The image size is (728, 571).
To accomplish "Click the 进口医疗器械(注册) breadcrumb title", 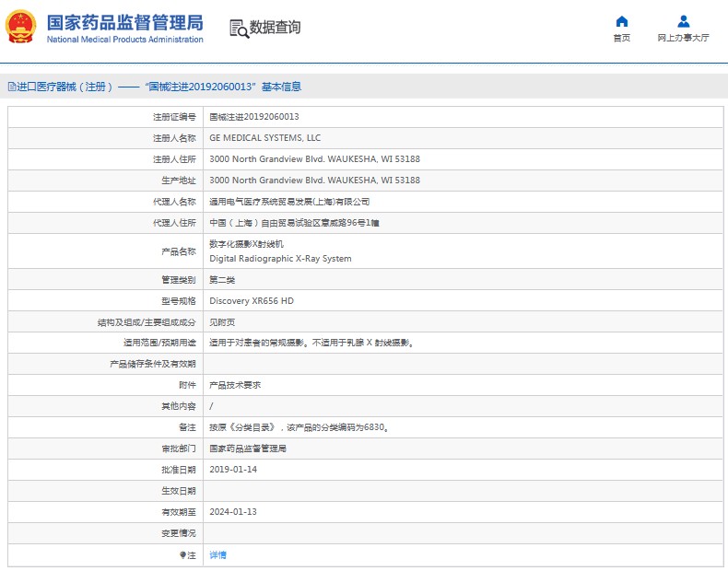I will 65,87.
